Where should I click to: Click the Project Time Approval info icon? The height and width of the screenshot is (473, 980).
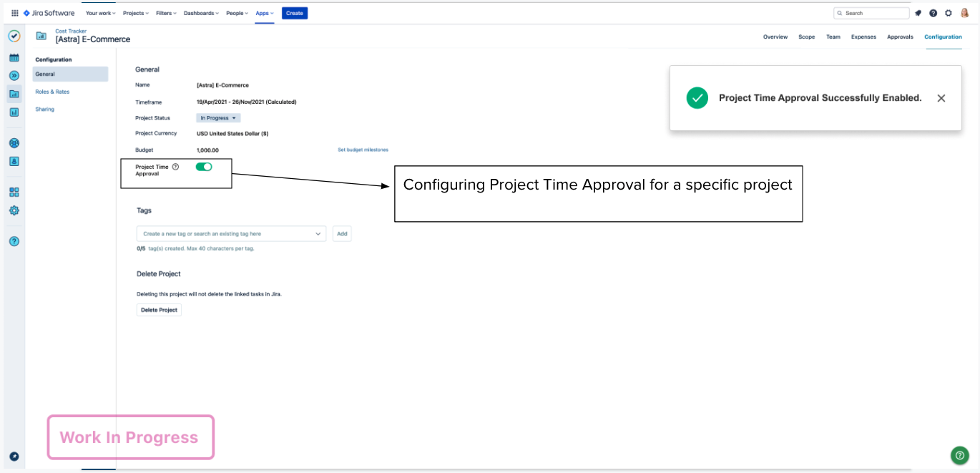pyautogui.click(x=175, y=167)
